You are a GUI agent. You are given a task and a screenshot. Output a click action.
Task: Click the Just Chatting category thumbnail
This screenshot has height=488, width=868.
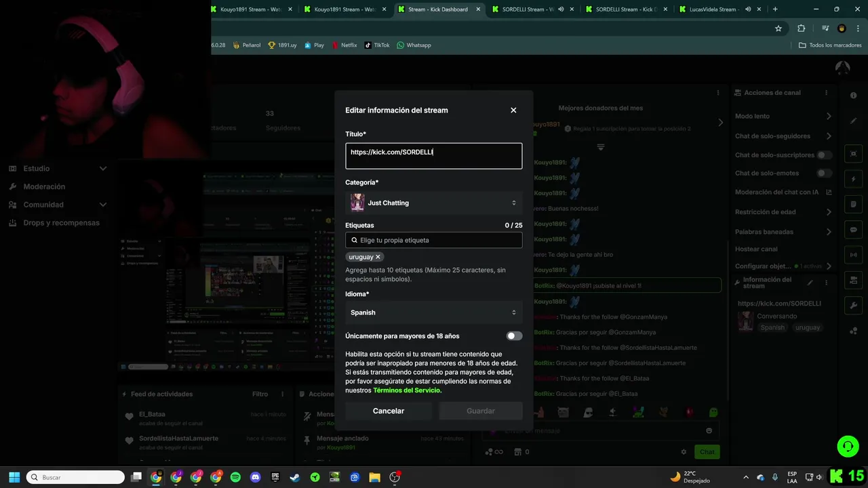[357, 203]
